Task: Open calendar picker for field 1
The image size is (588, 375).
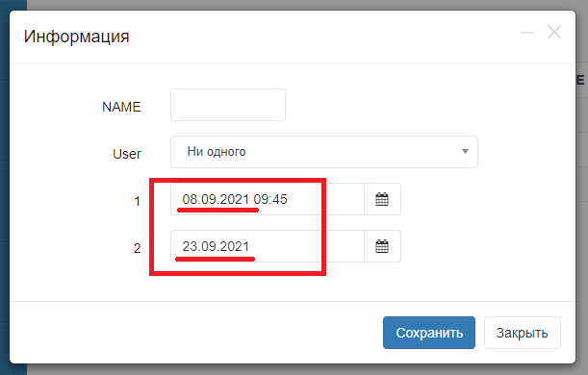Action: (382, 199)
